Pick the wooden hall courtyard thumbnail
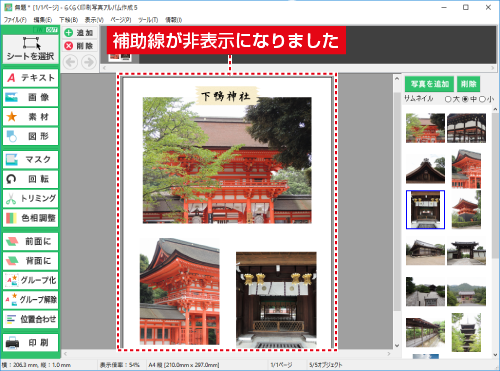Viewport: 500px width, 371px height. (425, 251)
